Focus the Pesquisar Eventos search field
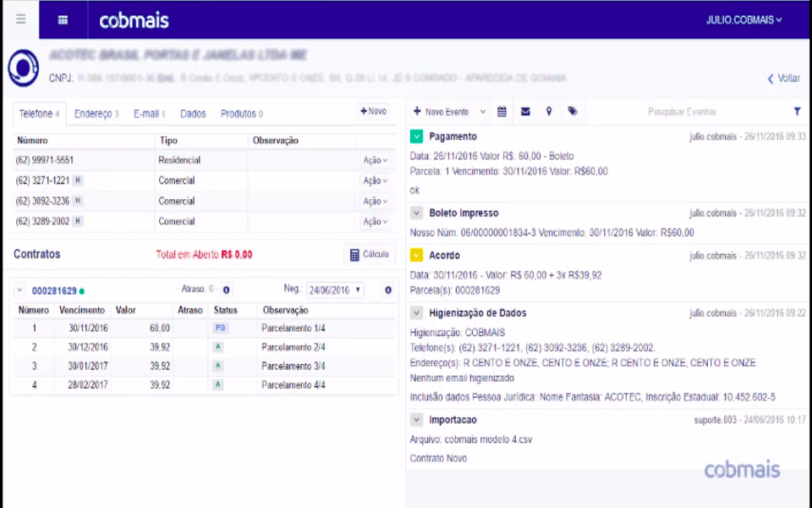Viewport: 812px width, 508px height. tap(682, 112)
